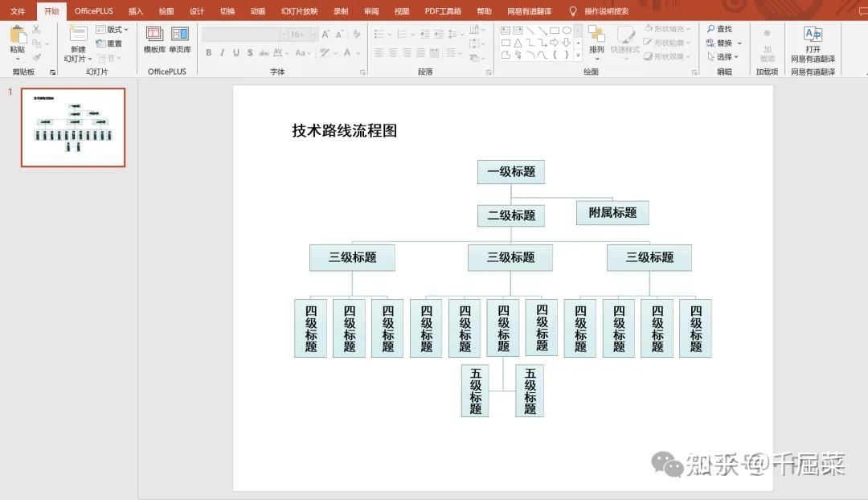Select the triangle shape in gallery

[518, 43]
